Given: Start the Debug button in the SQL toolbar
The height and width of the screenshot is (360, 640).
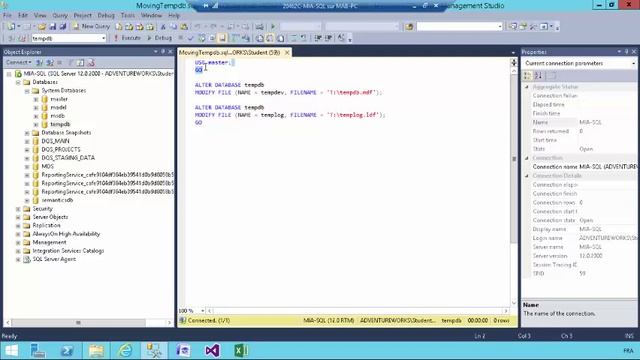Looking at the screenshot, I should (159, 38).
